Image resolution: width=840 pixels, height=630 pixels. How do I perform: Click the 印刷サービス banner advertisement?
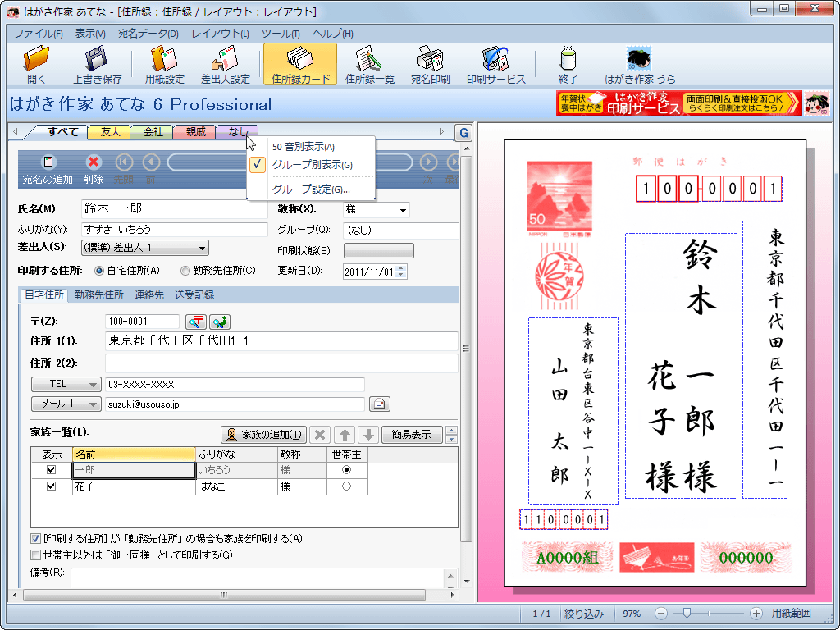point(678,103)
